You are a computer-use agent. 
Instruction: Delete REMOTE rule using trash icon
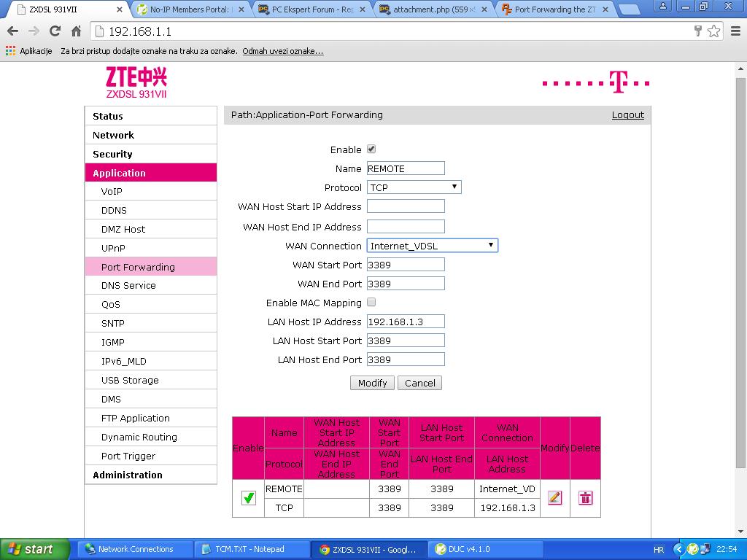point(585,498)
